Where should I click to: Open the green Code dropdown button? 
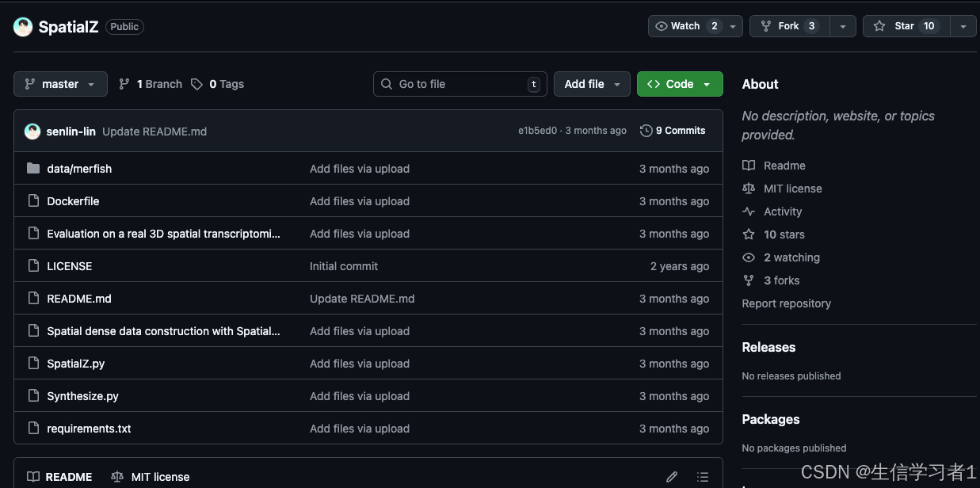[x=680, y=84]
